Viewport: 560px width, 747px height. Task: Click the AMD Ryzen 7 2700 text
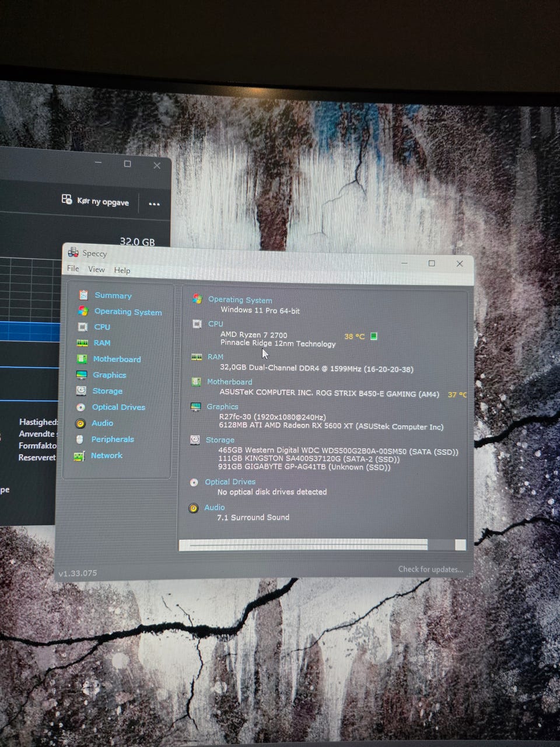click(254, 335)
